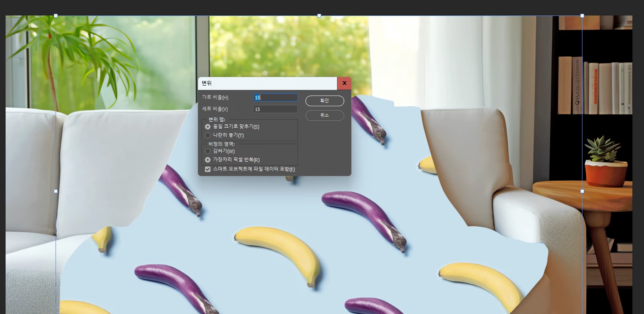This screenshot has width=644, height=314.
Task: Click the 세로 비율(V) label text
Action: click(215, 109)
